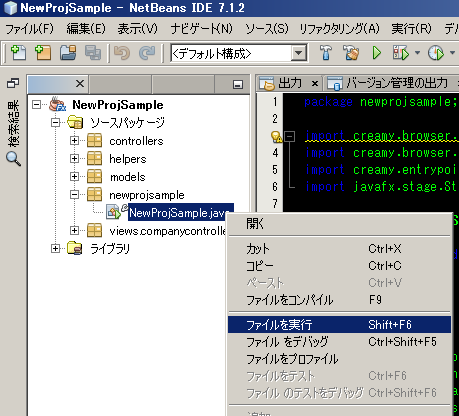Click the ライブラリ folder icon
Image resolution: width=459 pixels, height=416 pixels.
pyautogui.click(x=75, y=248)
